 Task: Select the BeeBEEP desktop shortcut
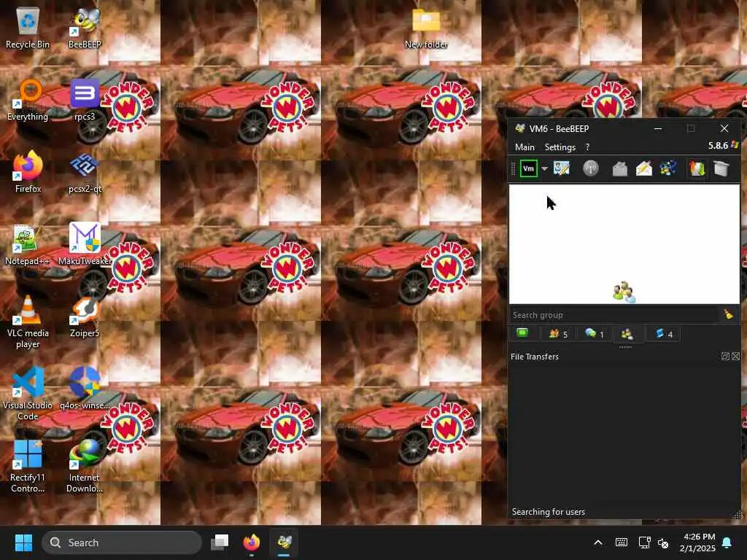(x=85, y=28)
